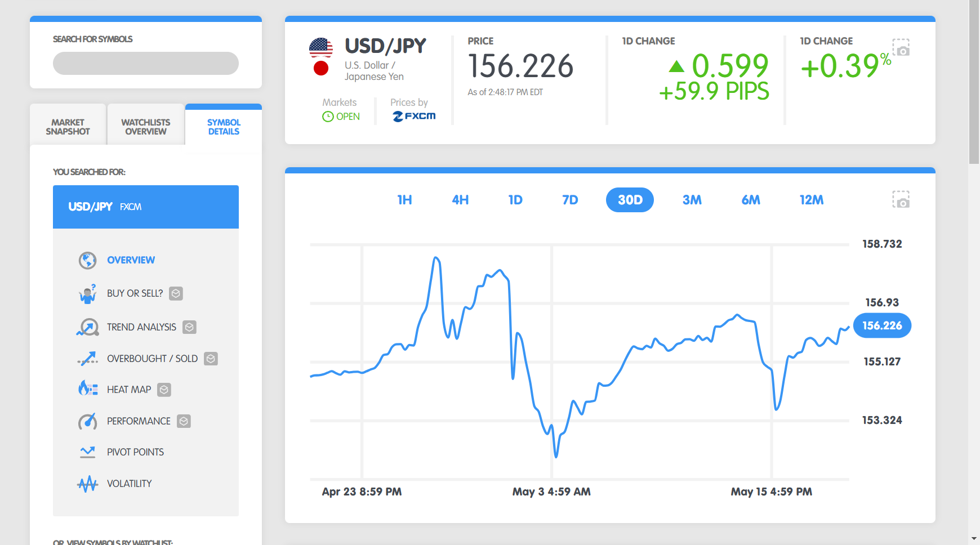Click the search for symbols field
This screenshot has width=980, height=545.
146,64
